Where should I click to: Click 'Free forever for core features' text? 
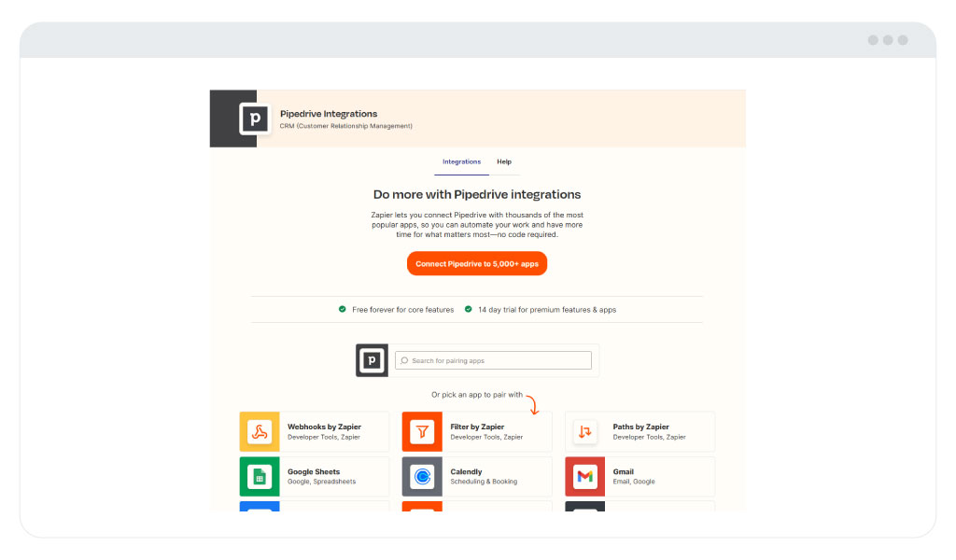click(x=403, y=310)
